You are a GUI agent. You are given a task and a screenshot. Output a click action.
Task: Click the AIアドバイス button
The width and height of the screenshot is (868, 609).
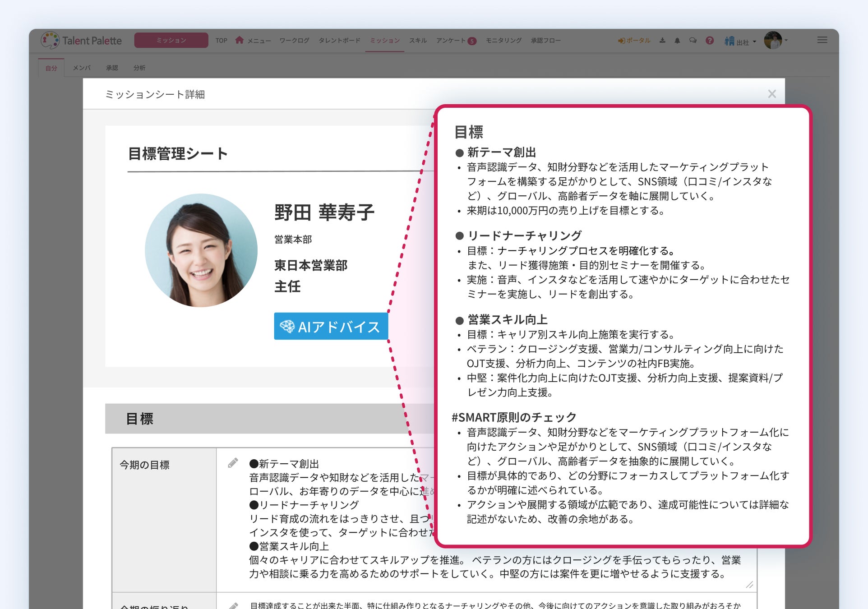(331, 326)
